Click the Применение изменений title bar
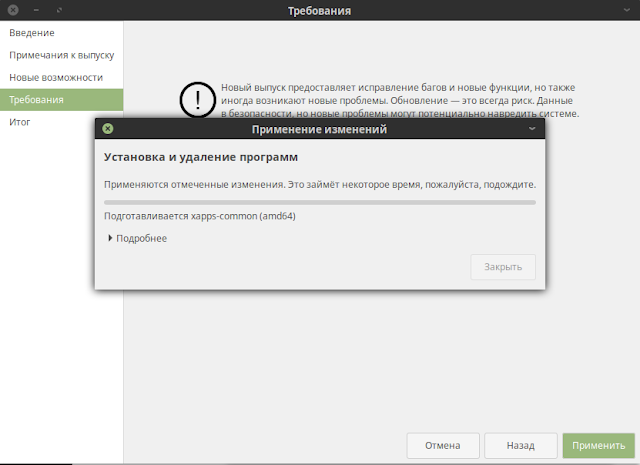Image resolution: width=640 pixels, height=465 pixels. [320, 129]
